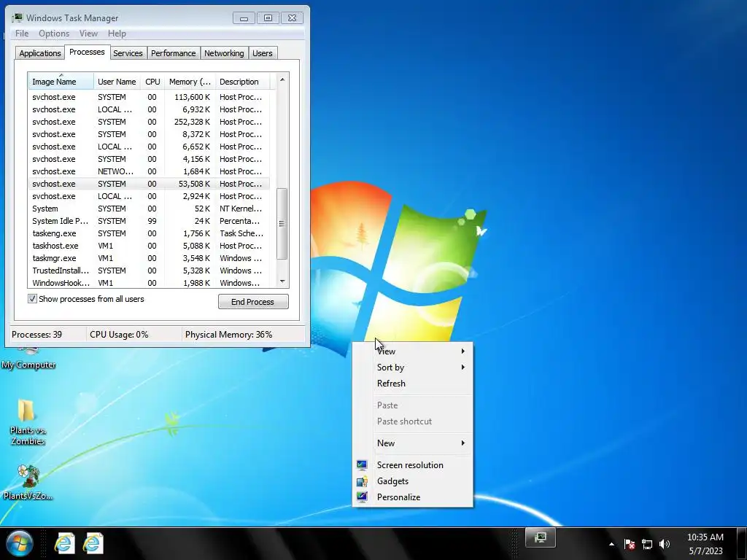Click the Show desktop strip

coord(742,543)
